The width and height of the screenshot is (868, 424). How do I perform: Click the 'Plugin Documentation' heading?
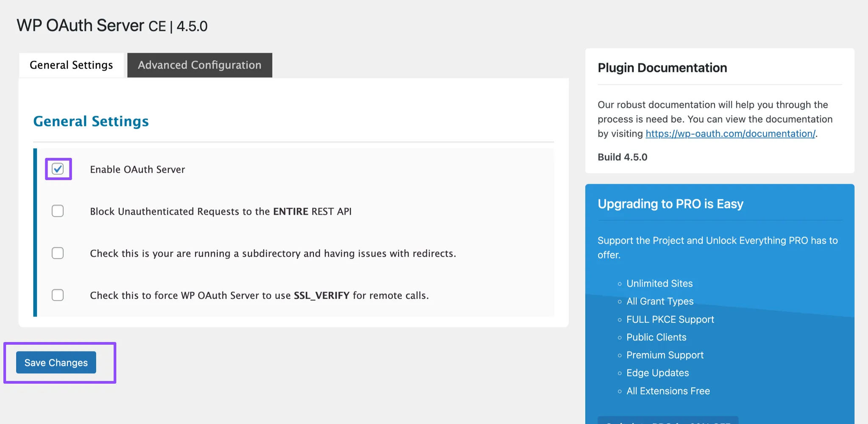coord(662,68)
